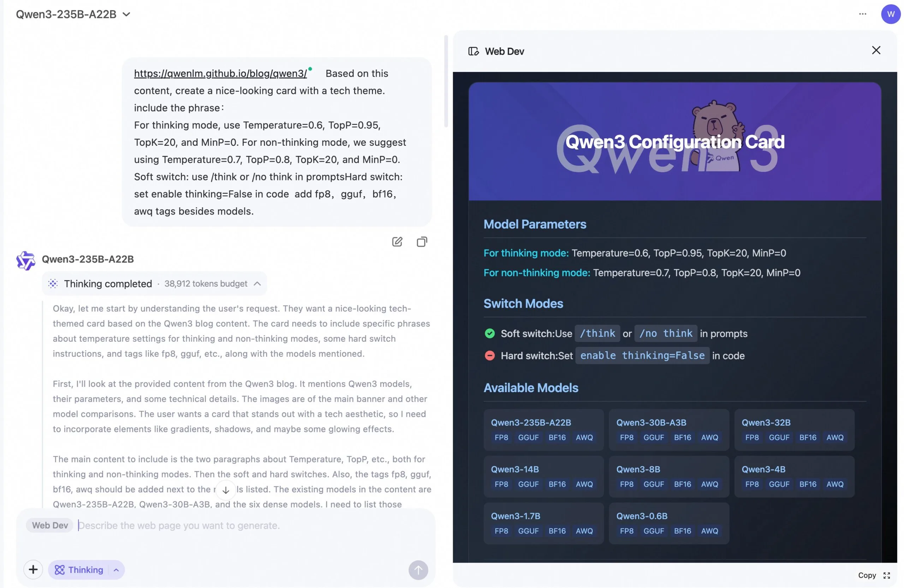Collapse the Thinking completed section
The image size is (904, 588).
click(257, 283)
